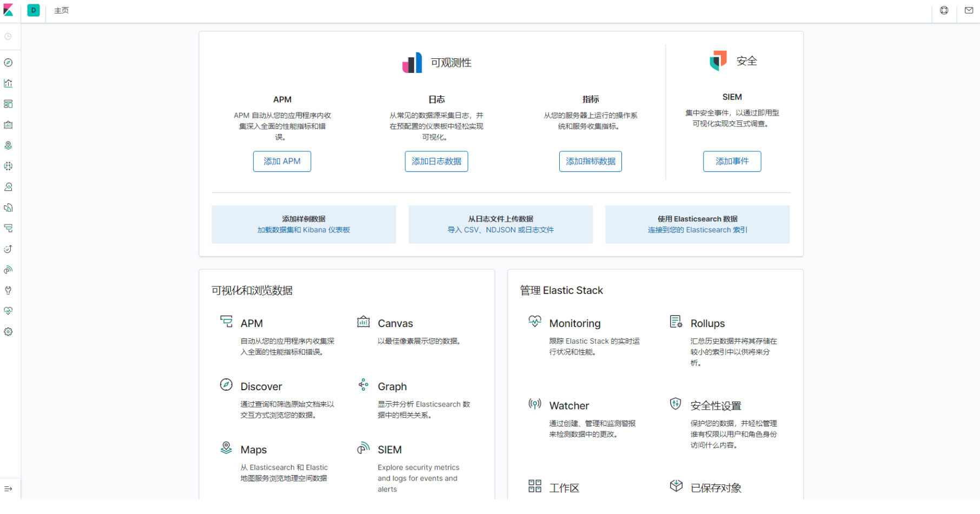This screenshot has height=514, width=980.
Task: Open the Watcher card title
Action: pos(569,406)
